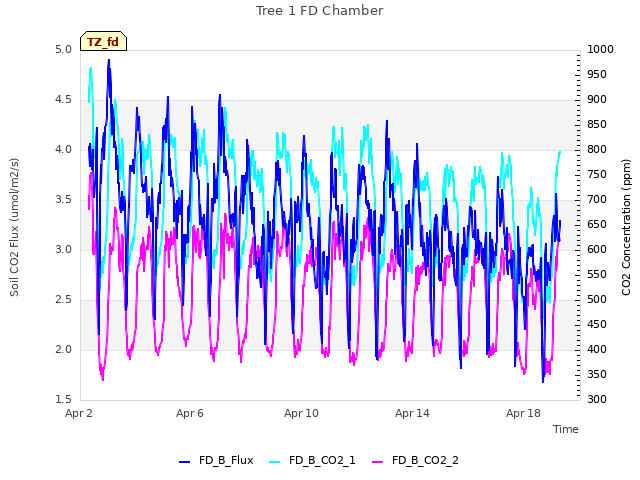Click the Time axis label
Image resolution: width=640 pixels, height=480 pixels.
566,429
